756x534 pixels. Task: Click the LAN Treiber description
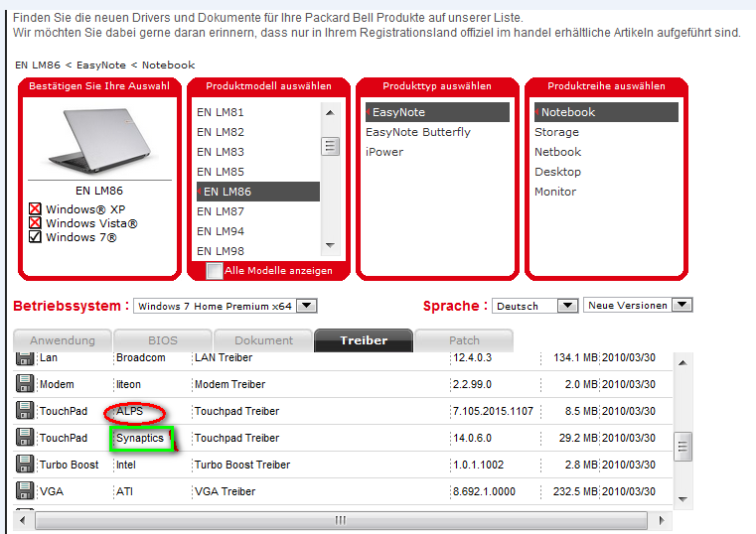(x=224, y=357)
